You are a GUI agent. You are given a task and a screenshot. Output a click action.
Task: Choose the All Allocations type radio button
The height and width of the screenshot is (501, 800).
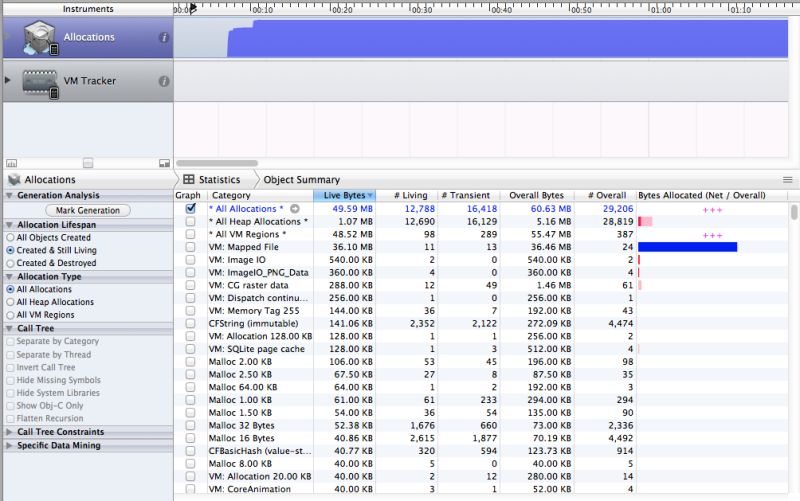pos(10,289)
